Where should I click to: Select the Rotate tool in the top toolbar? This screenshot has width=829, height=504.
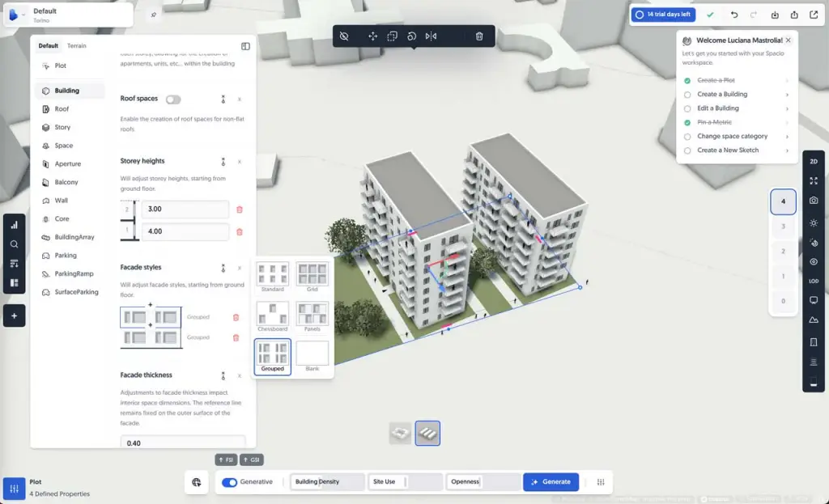[x=412, y=36]
